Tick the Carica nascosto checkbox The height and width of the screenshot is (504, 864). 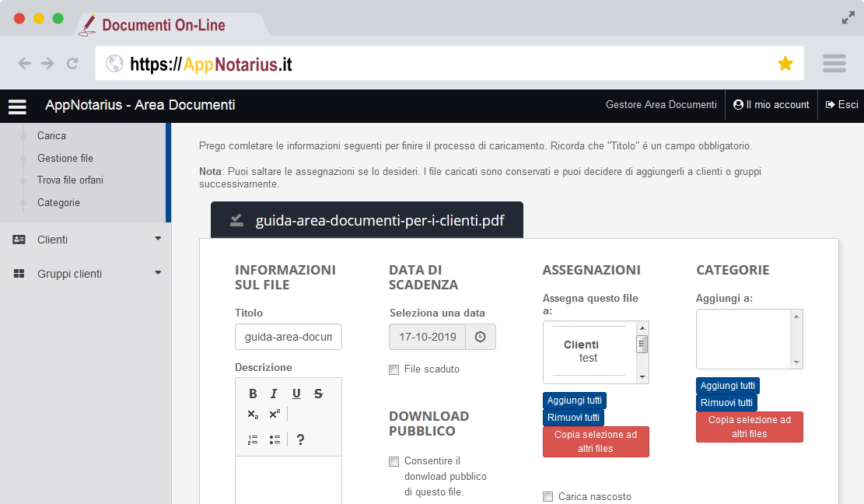click(x=548, y=497)
